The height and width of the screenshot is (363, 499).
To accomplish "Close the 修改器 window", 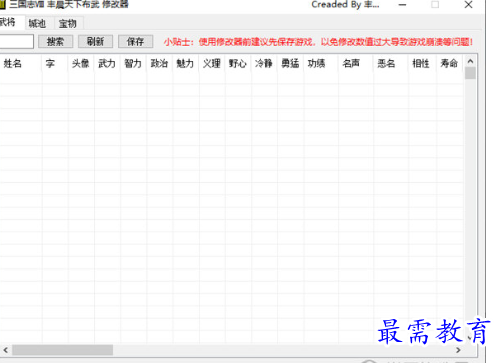I will click(468, 5).
